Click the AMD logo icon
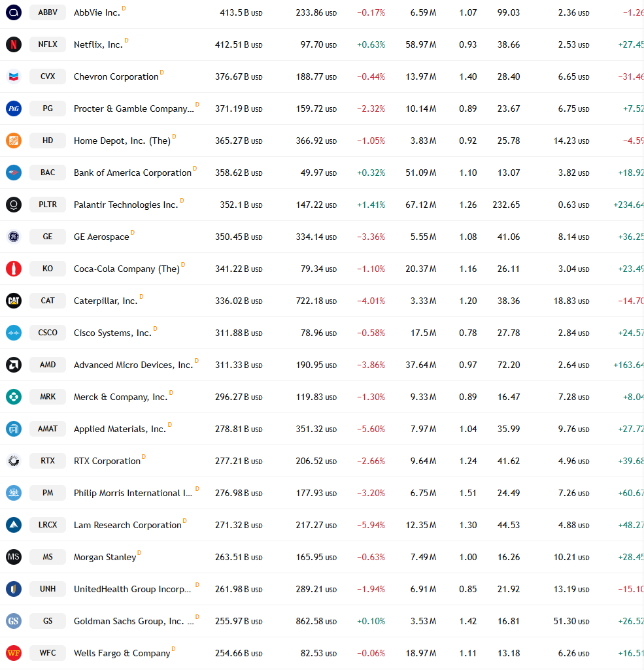 click(x=14, y=365)
